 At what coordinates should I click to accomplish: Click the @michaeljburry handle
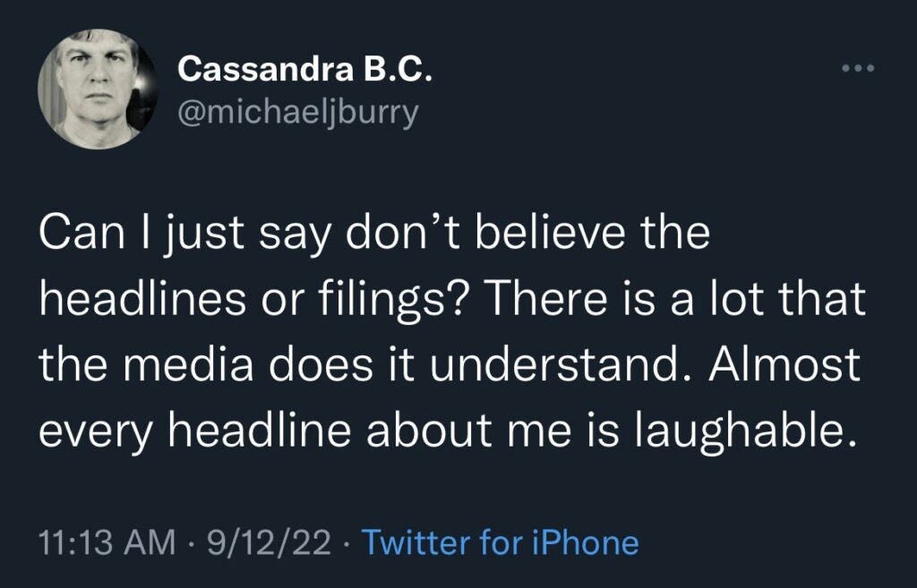[298, 114]
